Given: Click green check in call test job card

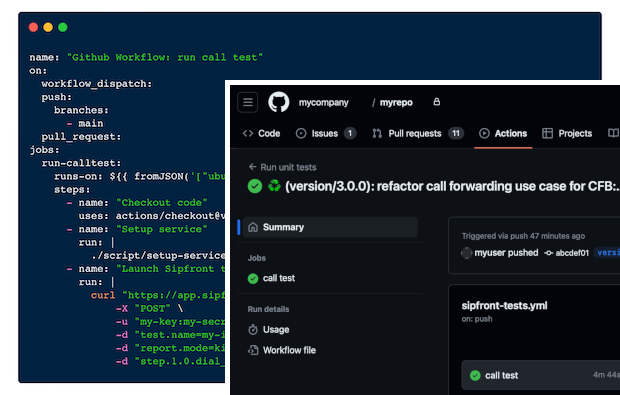Looking at the screenshot, I should pos(475,375).
